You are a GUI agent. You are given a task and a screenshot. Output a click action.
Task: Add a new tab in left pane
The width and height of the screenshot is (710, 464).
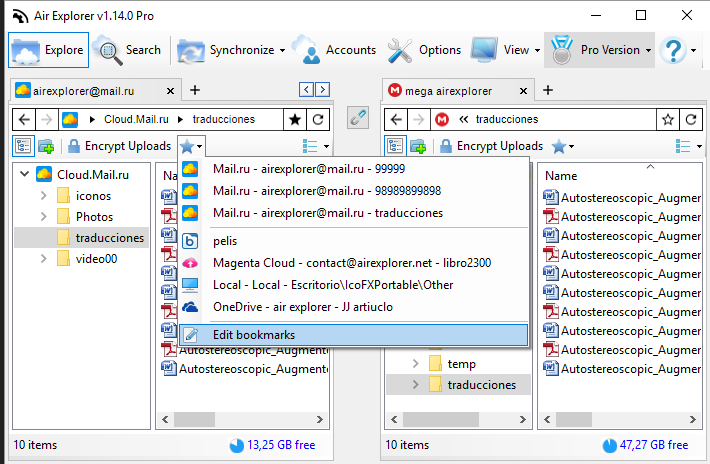195,90
